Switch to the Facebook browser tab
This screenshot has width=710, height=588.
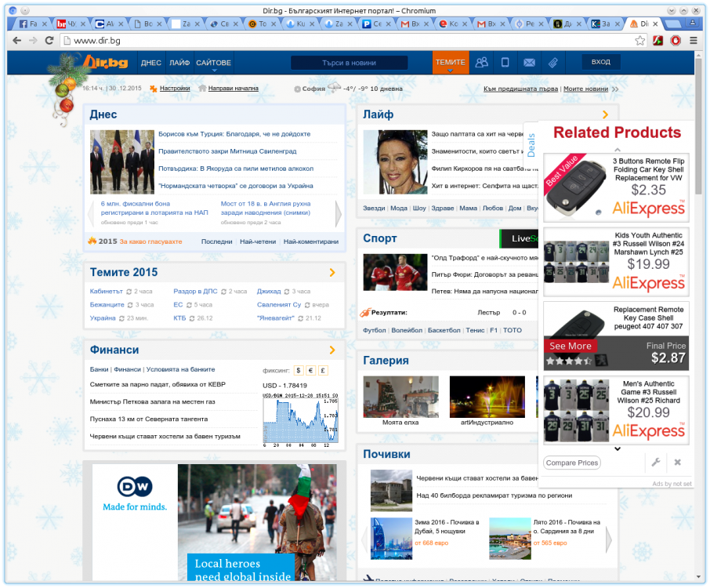coord(31,24)
